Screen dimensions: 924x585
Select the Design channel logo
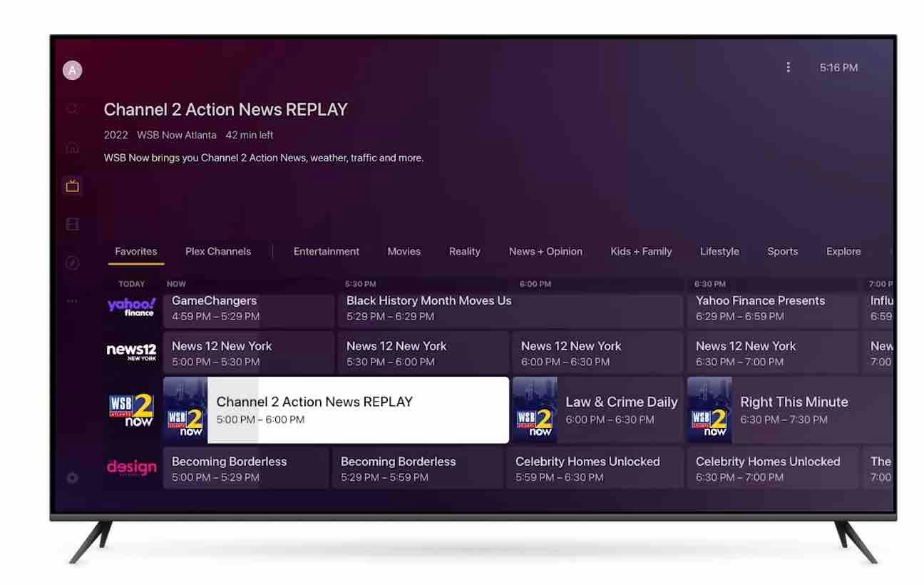click(131, 468)
